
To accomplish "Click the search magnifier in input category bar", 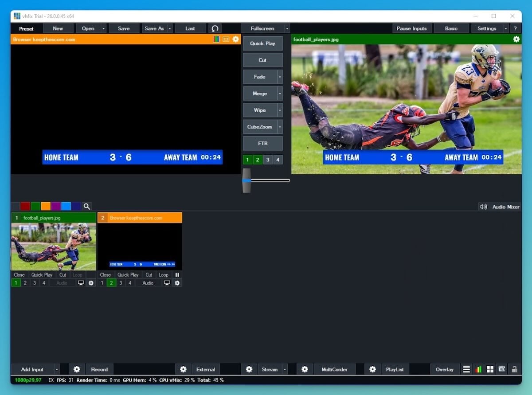I will point(87,206).
